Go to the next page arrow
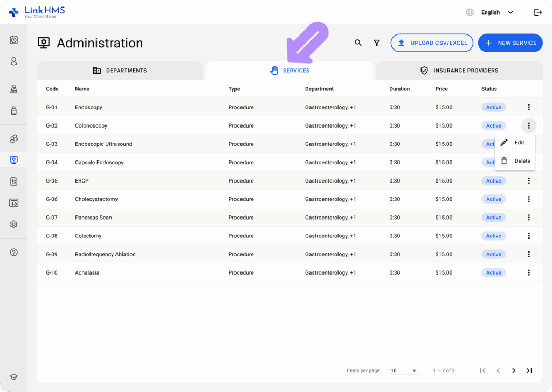The width and height of the screenshot is (552, 392). 514,370
